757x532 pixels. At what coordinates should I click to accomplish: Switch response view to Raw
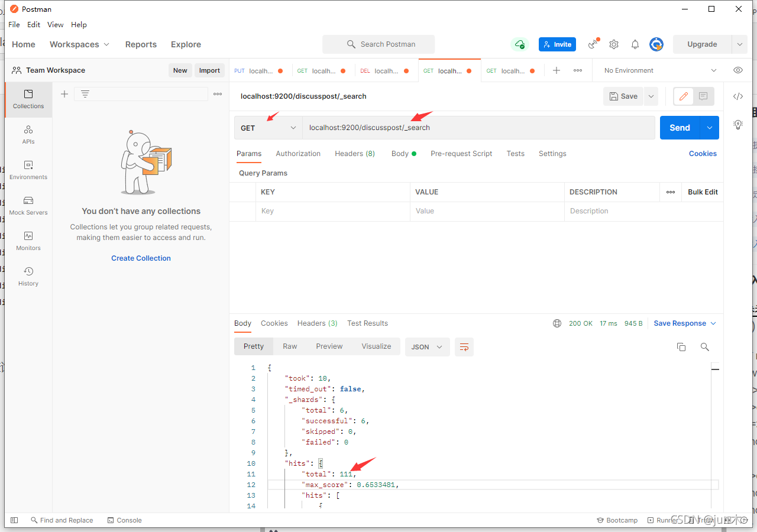click(290, 346)
